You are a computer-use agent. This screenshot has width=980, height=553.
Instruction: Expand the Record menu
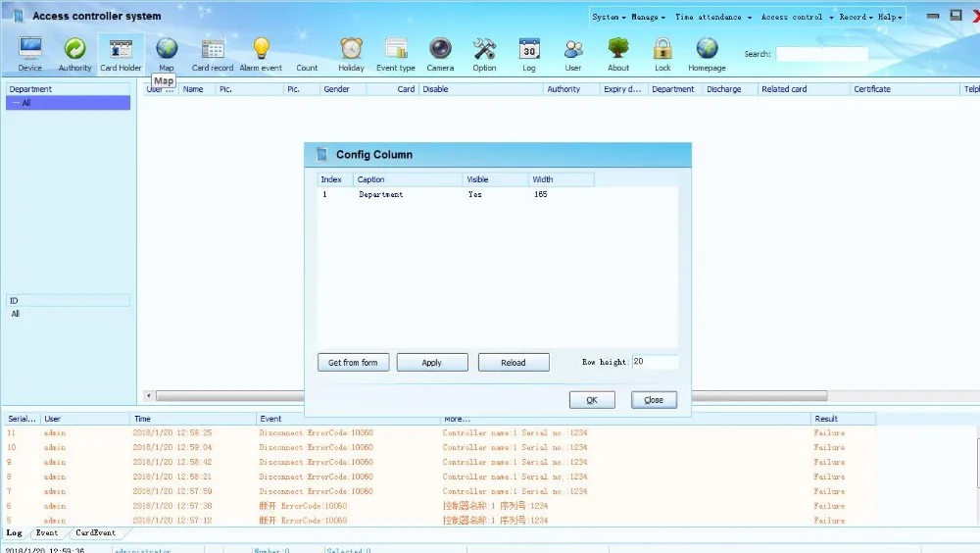click(x=856, y=17)
